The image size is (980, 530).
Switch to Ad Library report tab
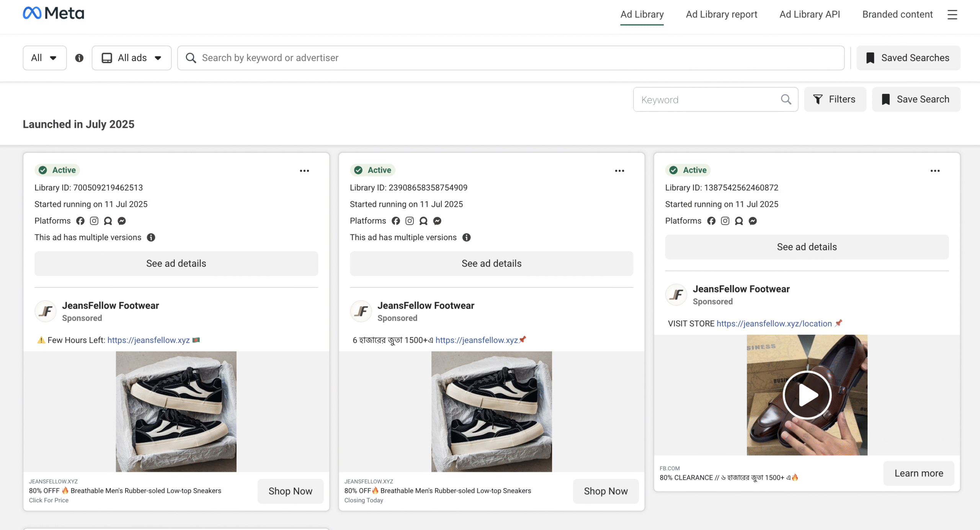point(721,15)
